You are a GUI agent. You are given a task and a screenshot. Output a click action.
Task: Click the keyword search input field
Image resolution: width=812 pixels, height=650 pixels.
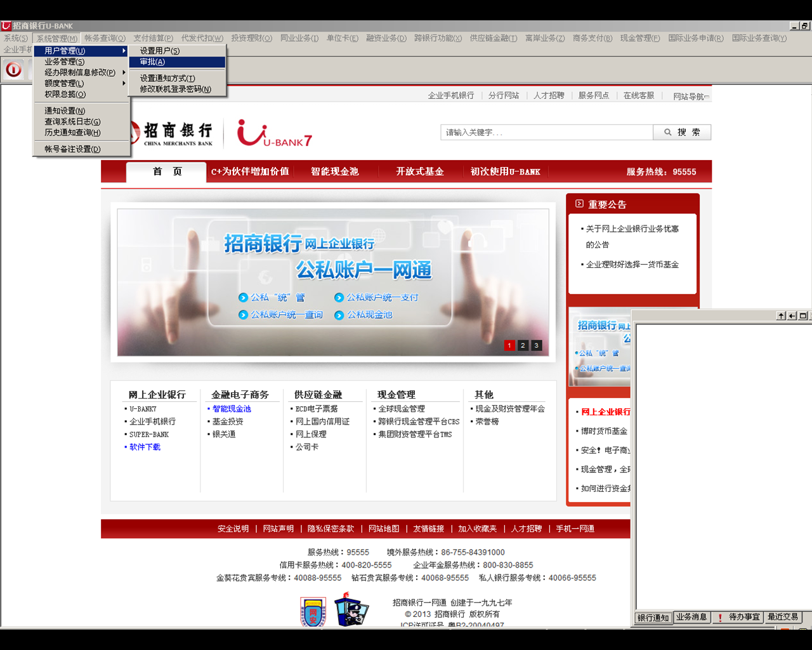(547, 132)
